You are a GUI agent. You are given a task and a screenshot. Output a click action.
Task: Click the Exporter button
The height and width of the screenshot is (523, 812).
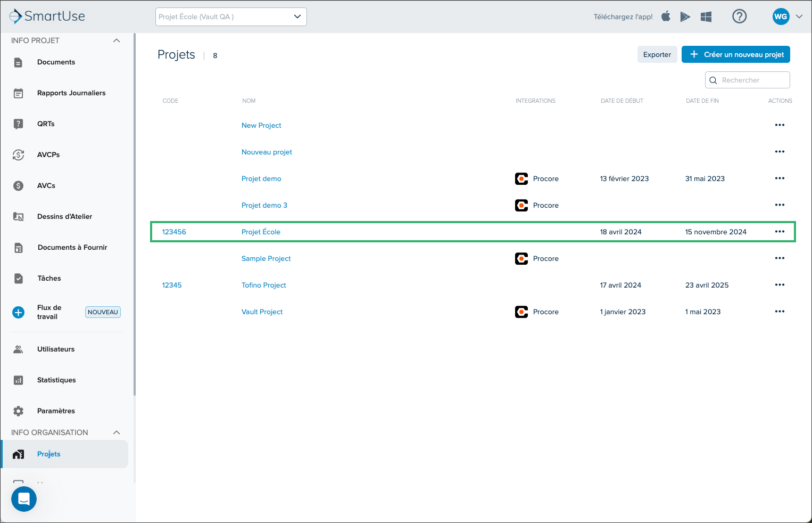(x=657, y=54)
